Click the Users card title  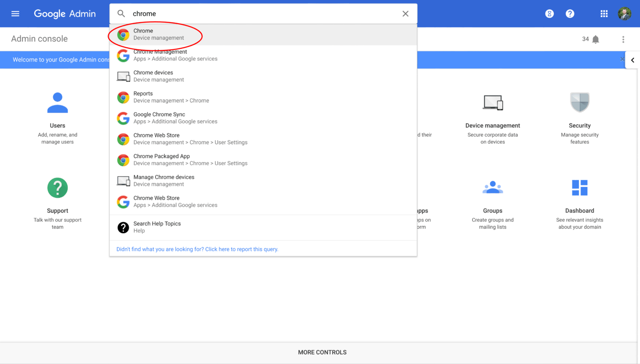[58, 126]
